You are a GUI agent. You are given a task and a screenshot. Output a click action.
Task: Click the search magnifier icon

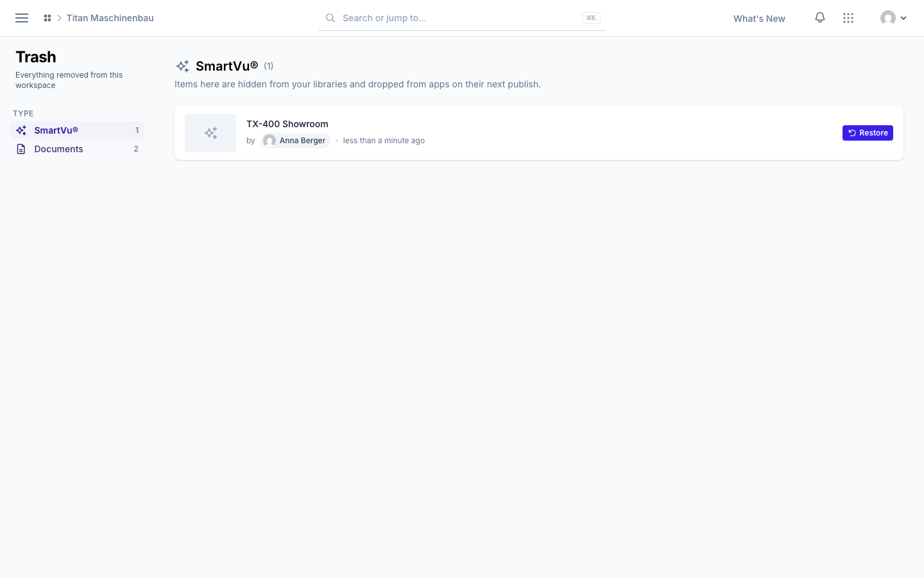tap(330, 18)
